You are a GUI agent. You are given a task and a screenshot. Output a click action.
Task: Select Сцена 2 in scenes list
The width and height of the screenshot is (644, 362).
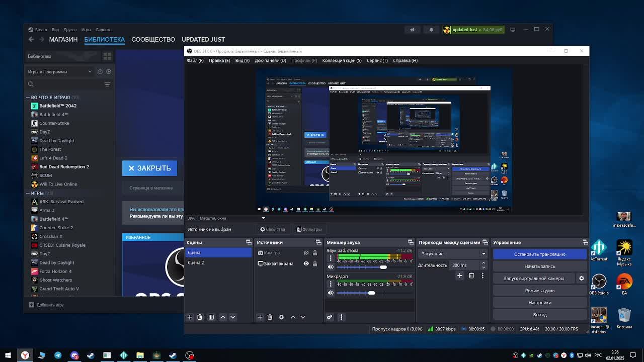[218, 263]
